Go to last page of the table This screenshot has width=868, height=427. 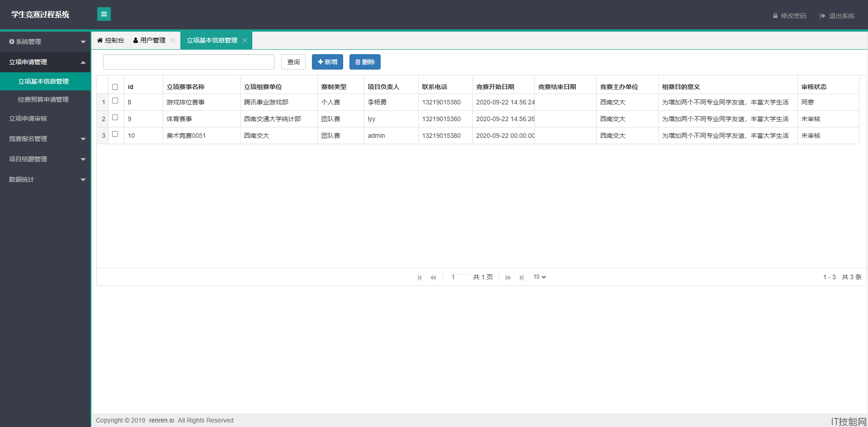(x=522, y=277)
